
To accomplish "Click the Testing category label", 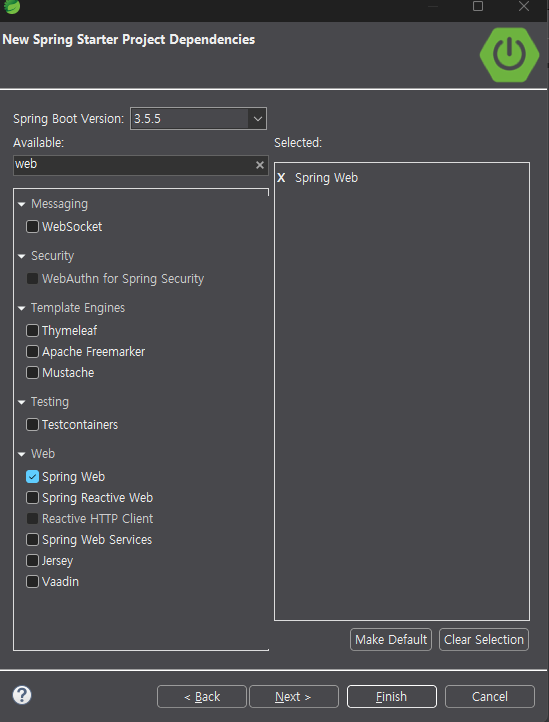I will coord(50,402).
